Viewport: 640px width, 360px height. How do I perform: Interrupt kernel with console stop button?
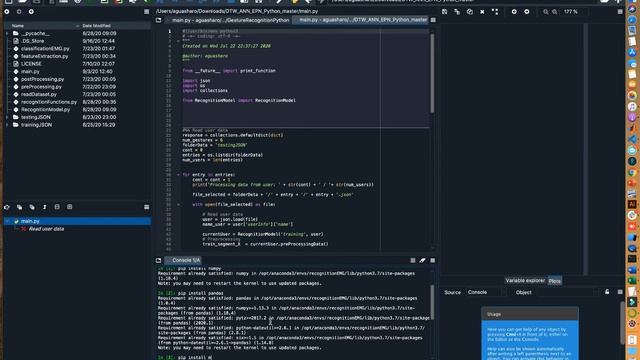tap(413, 260)
